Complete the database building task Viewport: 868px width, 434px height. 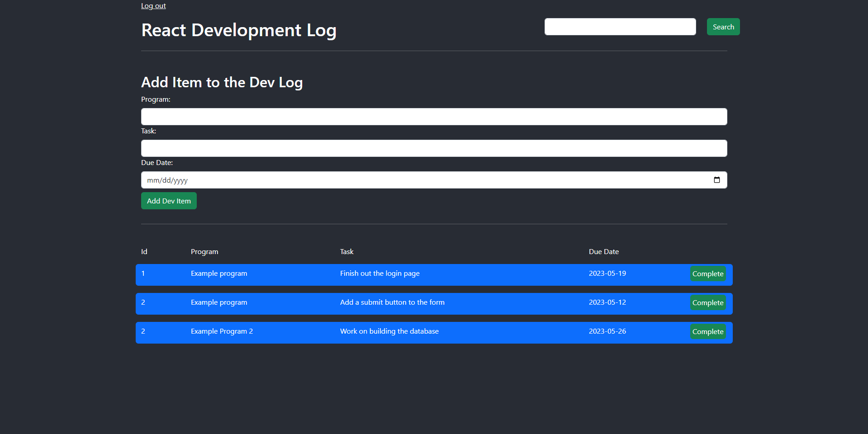[x=707, y=332]
